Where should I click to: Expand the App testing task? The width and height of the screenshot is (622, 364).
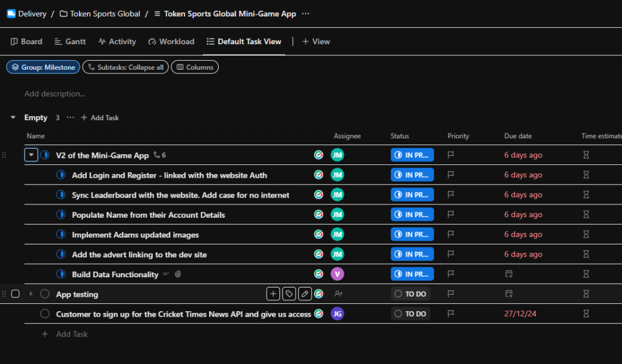coord(31,294)
